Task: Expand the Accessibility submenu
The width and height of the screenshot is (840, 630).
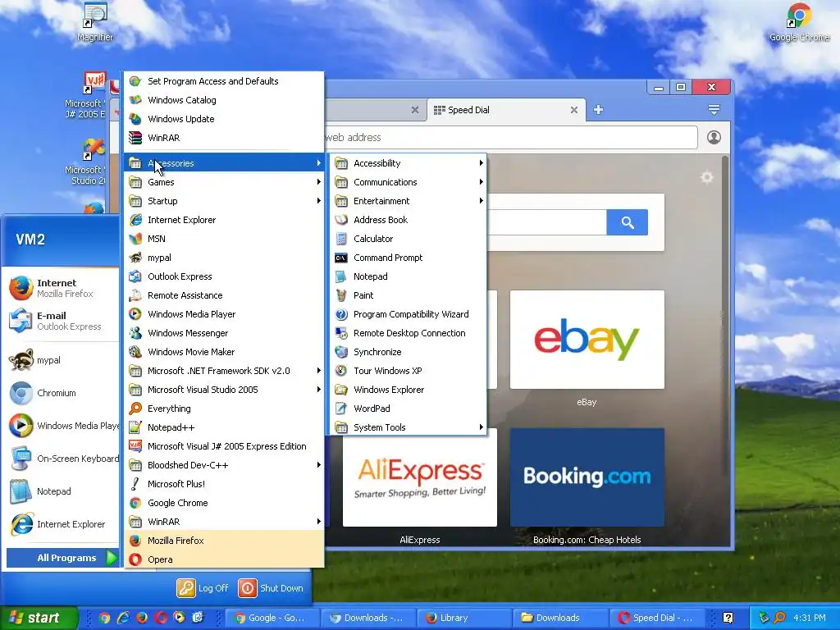Action: (409, 163)
